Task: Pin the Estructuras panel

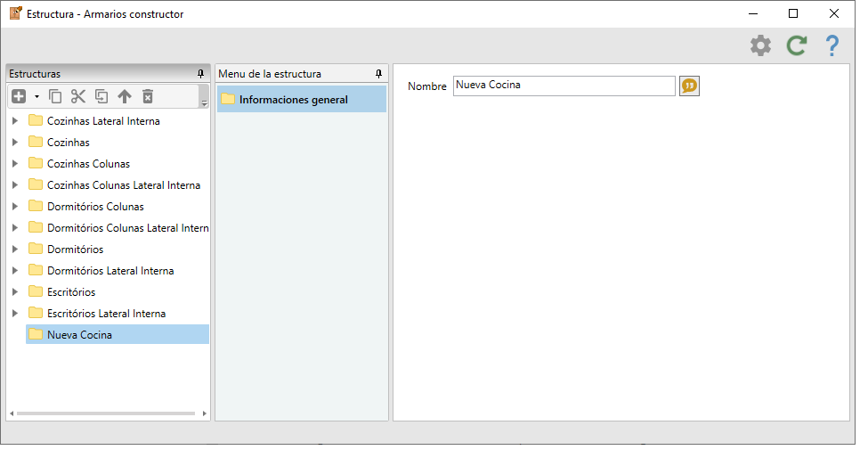Action: click(201, 74)
